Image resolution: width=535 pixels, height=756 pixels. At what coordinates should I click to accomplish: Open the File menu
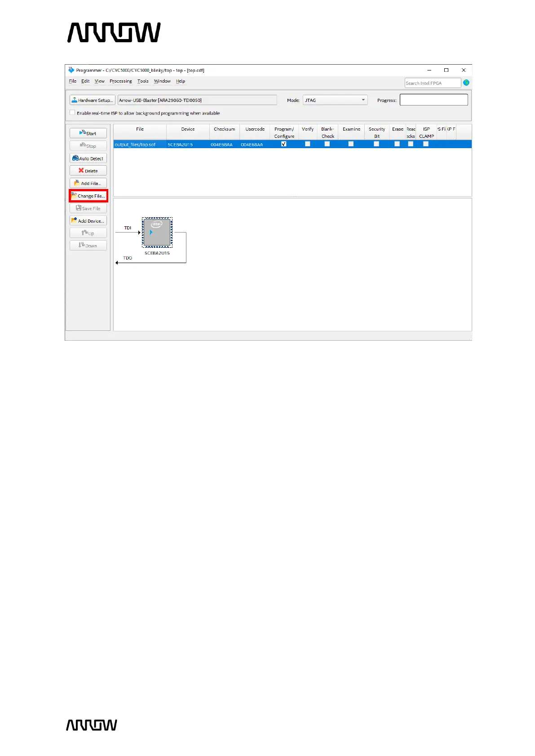[73, 81]
